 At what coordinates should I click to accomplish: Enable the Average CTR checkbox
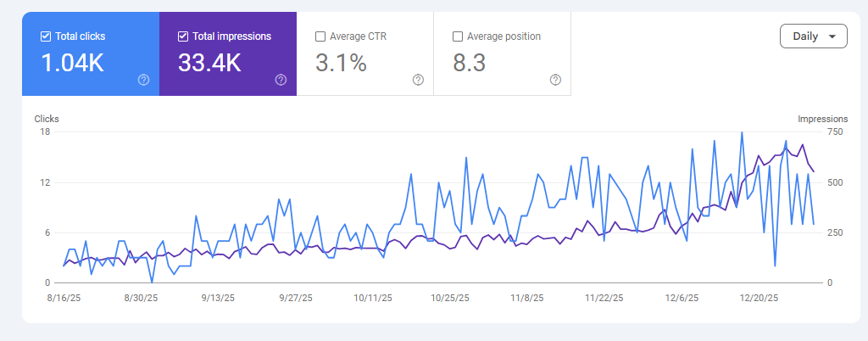click(x=320, y=36)
